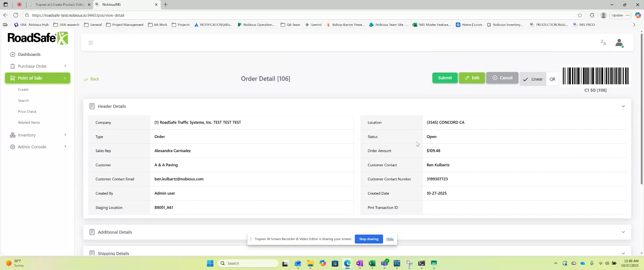The image size is (644, 270).
Task: Click the order barcode image
Action: [x=595, y=76]
